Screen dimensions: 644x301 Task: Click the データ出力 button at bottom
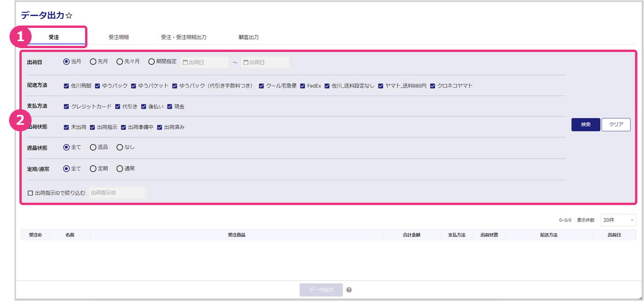pos(321,290)
